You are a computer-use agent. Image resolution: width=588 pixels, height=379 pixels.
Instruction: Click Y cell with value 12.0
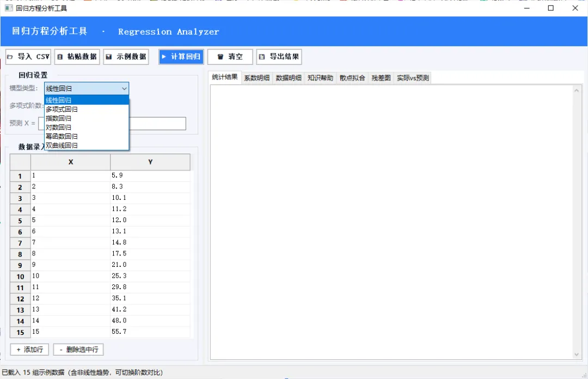coord(150,221)
